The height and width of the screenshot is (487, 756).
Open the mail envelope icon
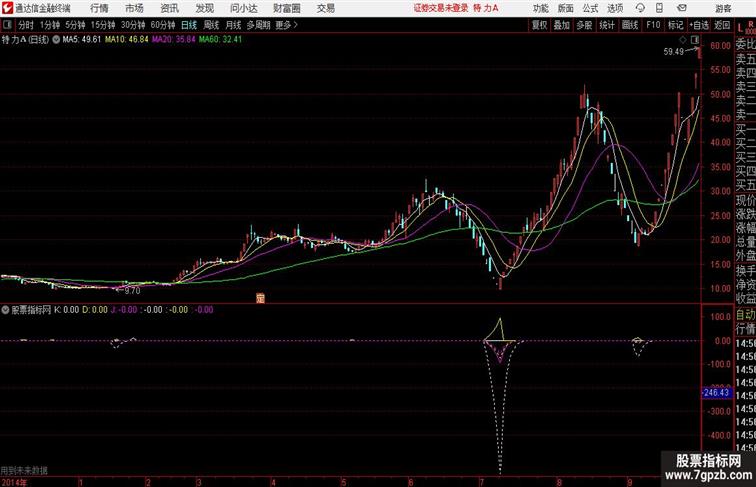681,8
